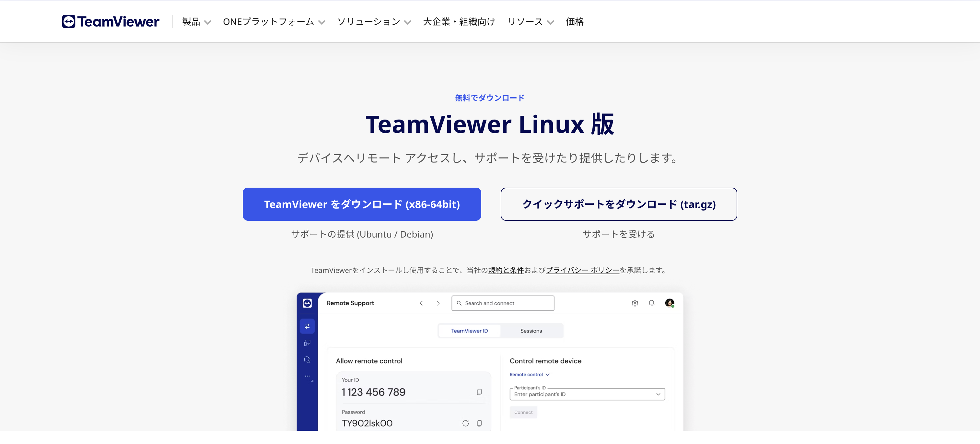Expand the Remote control mode dropdown
Viewport: 980px width, 444px height.
point(548,374)
